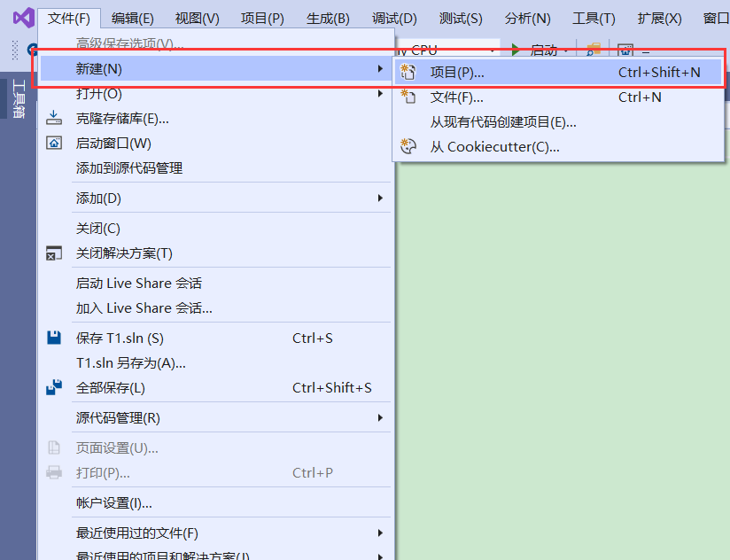Open the 工具(T) menu
730x560 pixels.
tap(594, 19)
